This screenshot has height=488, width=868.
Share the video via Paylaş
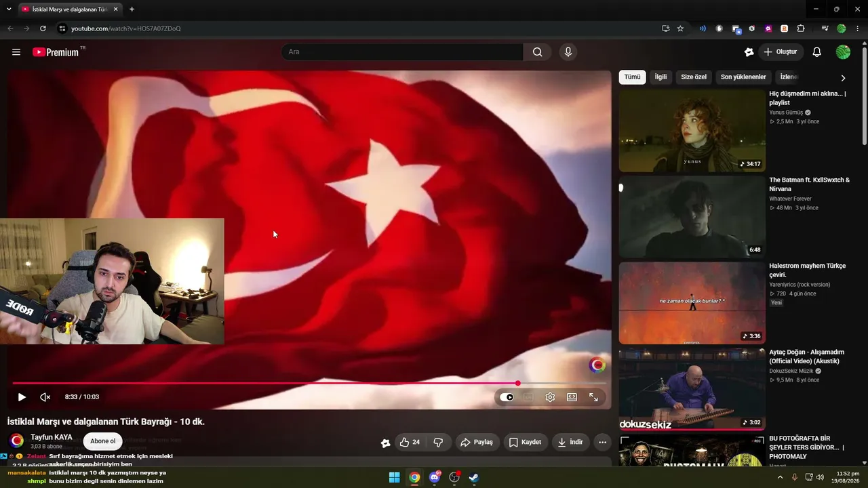click(476, 442)
